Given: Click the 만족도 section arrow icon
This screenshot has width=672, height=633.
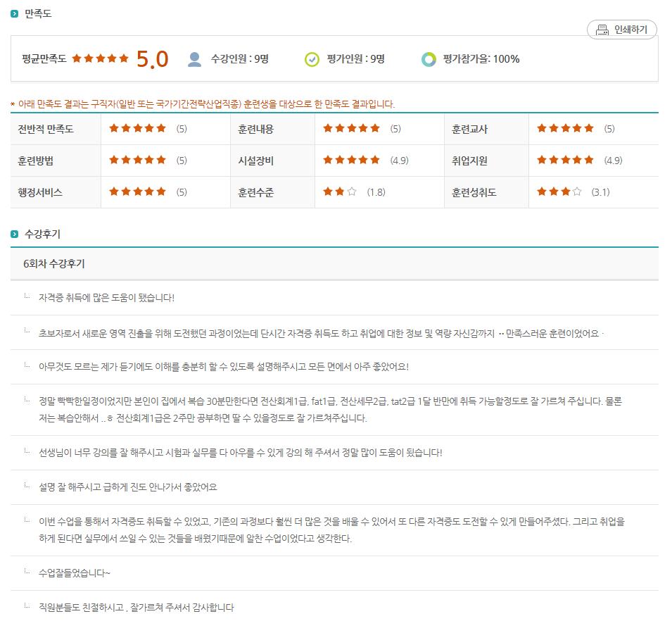Looking at the screenshot, I should click(x=15, y=14).
